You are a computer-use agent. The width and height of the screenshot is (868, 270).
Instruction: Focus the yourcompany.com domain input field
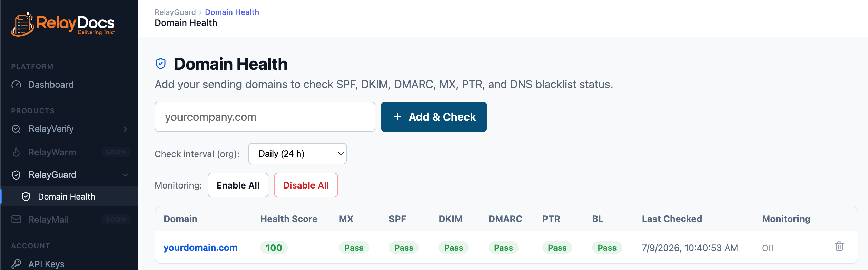(x=265, y=117)
